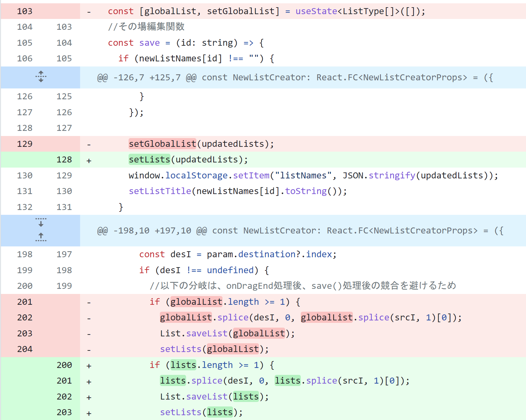Select line number 200 on the added lists.length row
The height and width of the screenshot is (420, 526).
[x=64, y=365]
